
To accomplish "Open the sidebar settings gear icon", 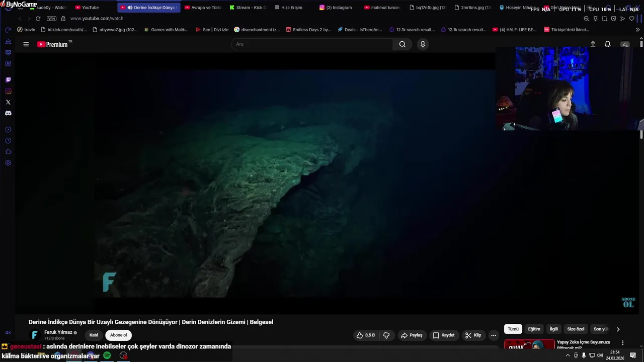I will click(8, 163).
